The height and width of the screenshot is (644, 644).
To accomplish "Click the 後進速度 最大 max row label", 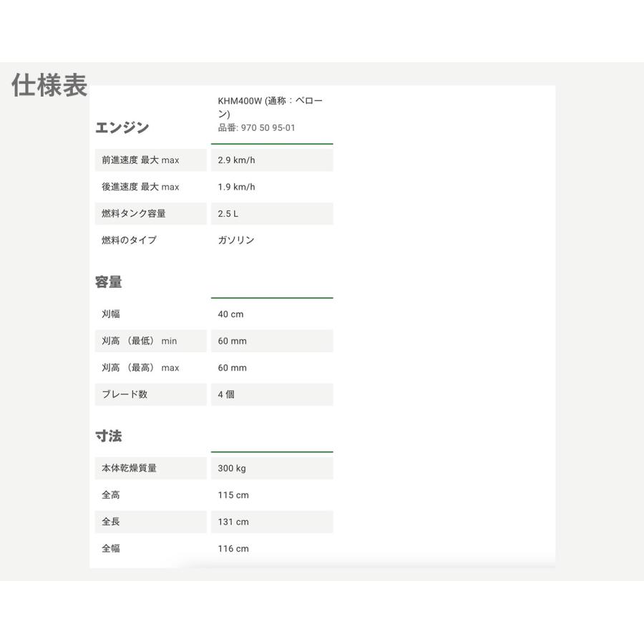I will pyautogui.click(x=140, y=187).
